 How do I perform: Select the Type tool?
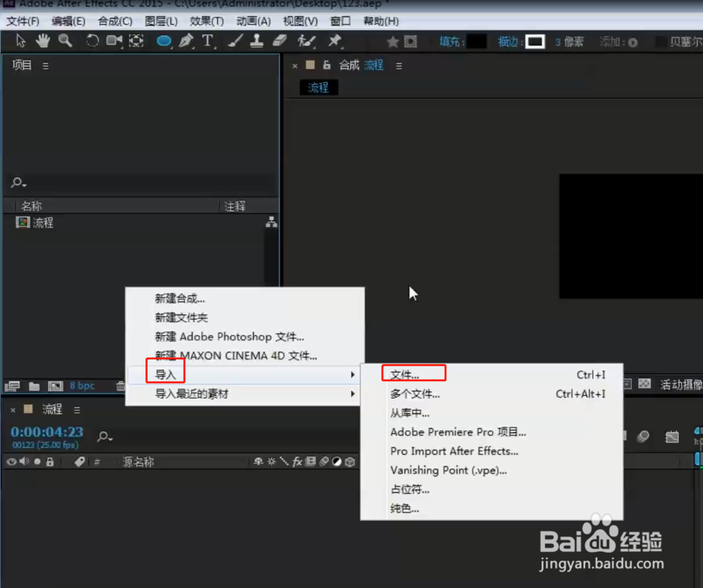(x=209, y=41)
